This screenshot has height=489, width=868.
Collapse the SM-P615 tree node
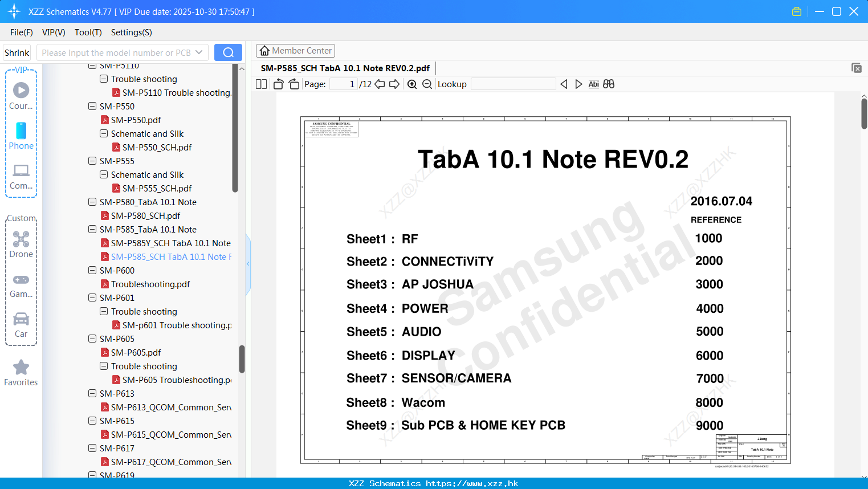click(92, 421)
